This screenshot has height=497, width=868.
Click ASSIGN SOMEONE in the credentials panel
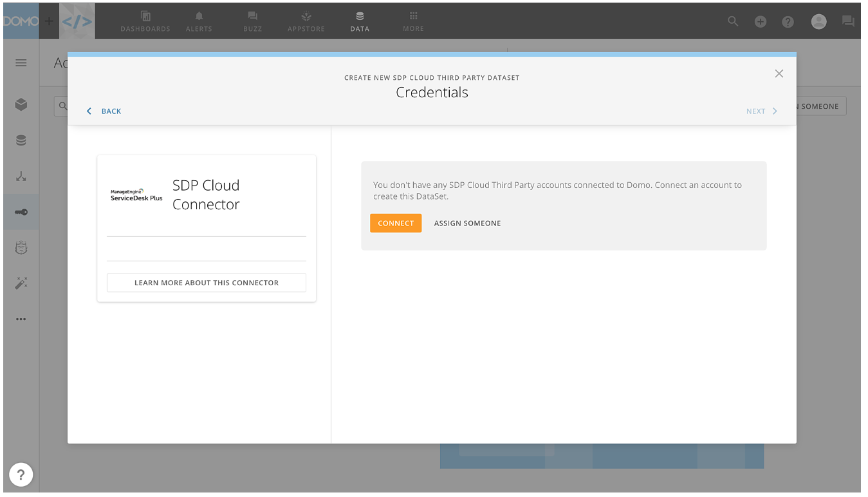(467, 223)
